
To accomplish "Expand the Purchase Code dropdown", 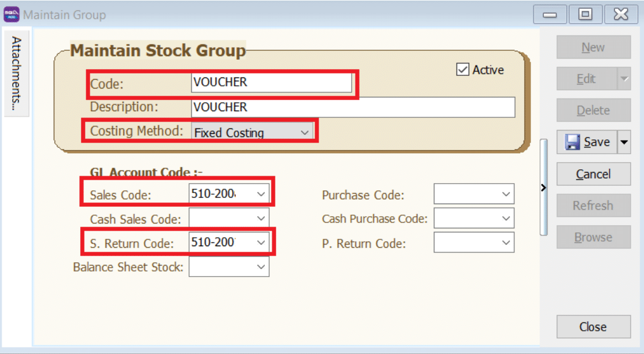I will [506, 194].
